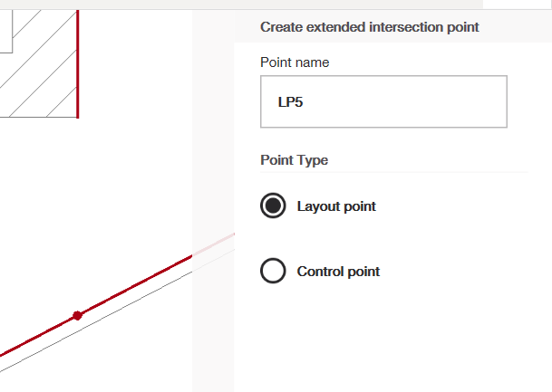Click the thick red diagonal line
The height and width of the screenshot is (392, 552).
pyautogui.click(x=136, y=286)
